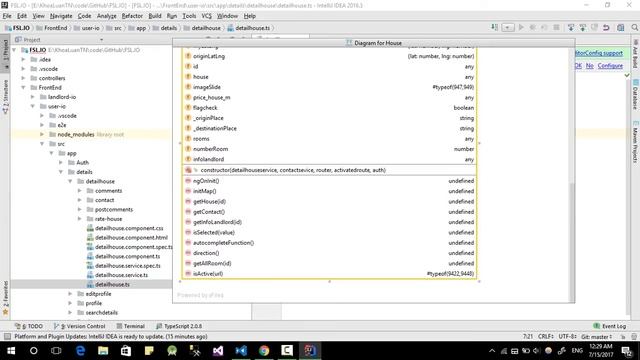This screenshot has height=360, width=640.
Task: Click the green Run arrow icon
Action: (521, 27)
